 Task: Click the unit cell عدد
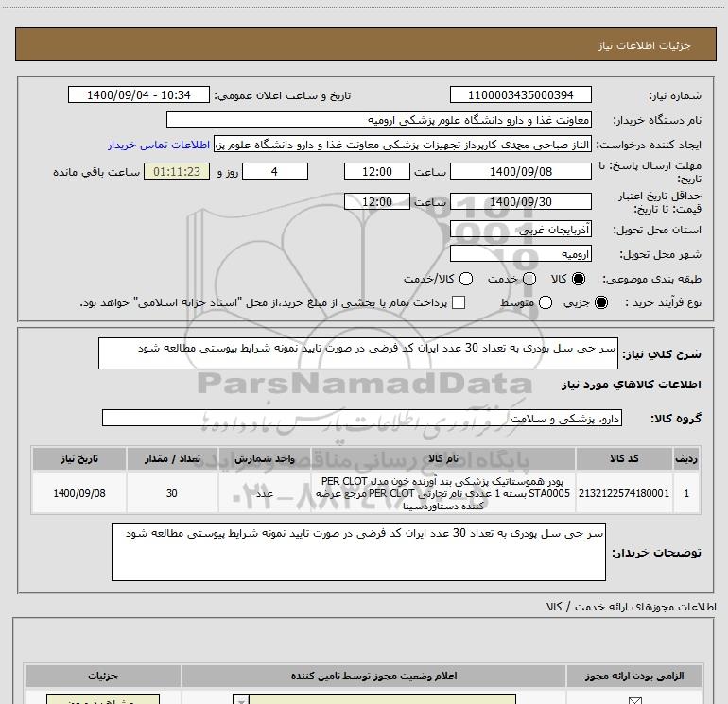pyautogui.click(x=264, y=493)
